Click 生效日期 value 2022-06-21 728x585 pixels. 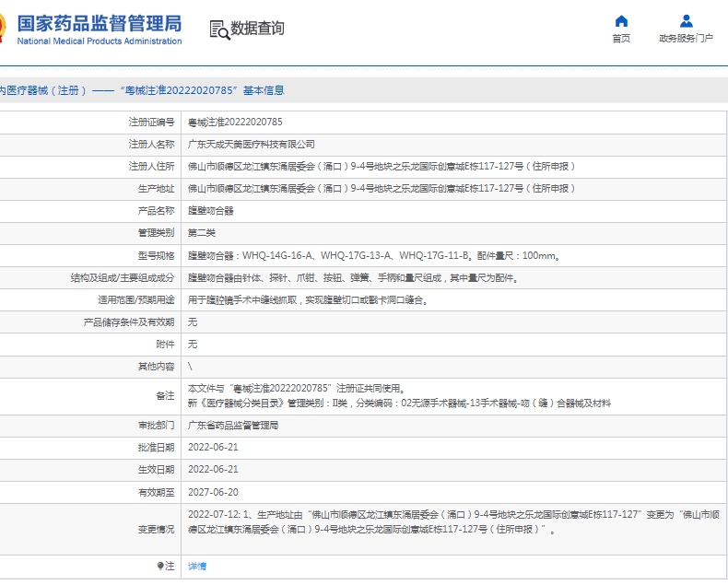tap(213, 470)
